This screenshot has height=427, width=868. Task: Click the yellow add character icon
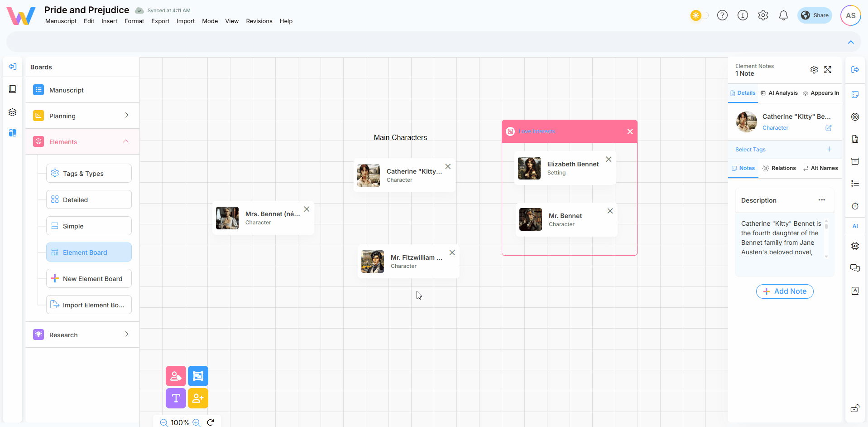[198, 398]
